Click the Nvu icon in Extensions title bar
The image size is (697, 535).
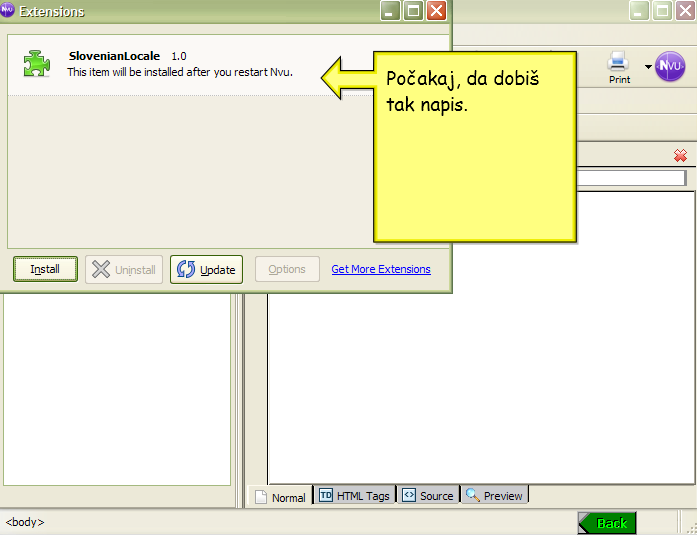point(8,11)
